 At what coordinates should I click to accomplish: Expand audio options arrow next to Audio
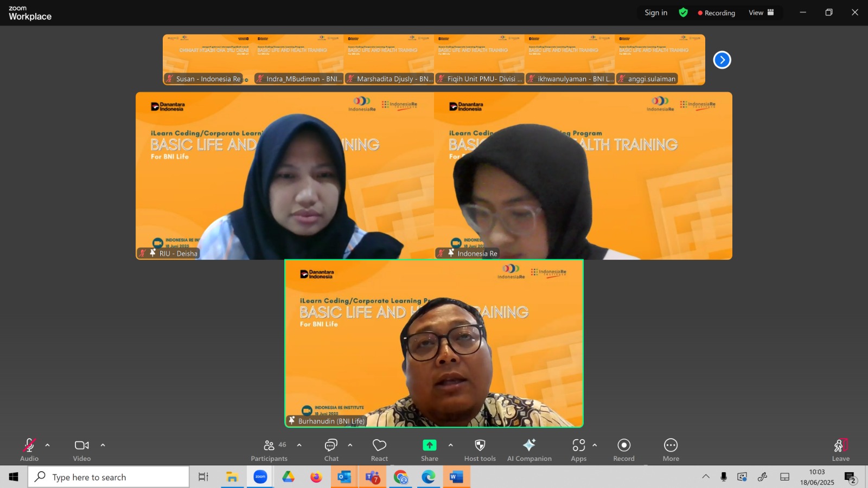(x=47, y=445)
